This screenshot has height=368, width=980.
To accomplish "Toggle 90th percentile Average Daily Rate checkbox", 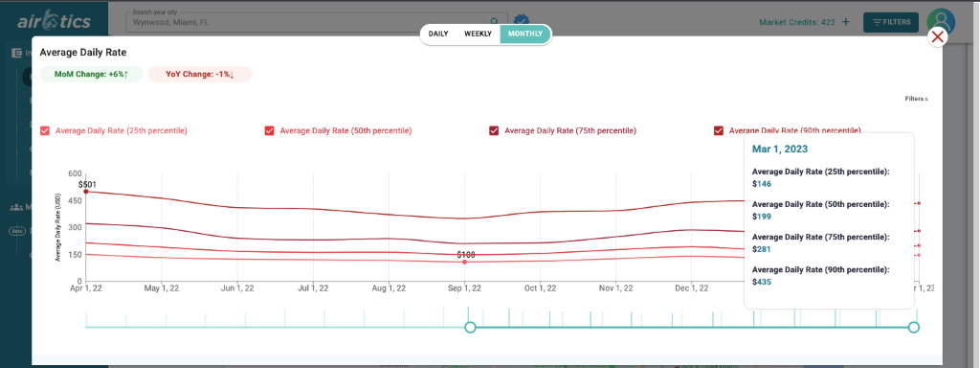I will pyautogui.click(x=718, y=130).
